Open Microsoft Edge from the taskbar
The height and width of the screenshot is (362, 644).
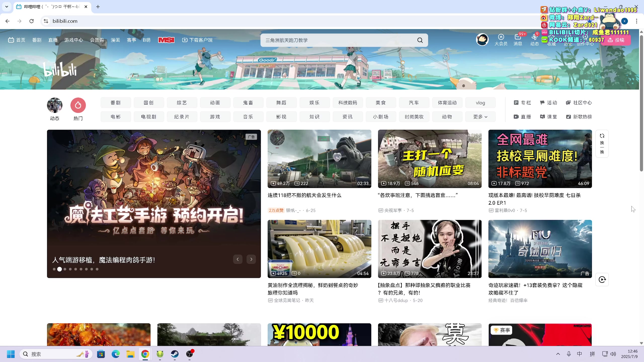point(115,354)
